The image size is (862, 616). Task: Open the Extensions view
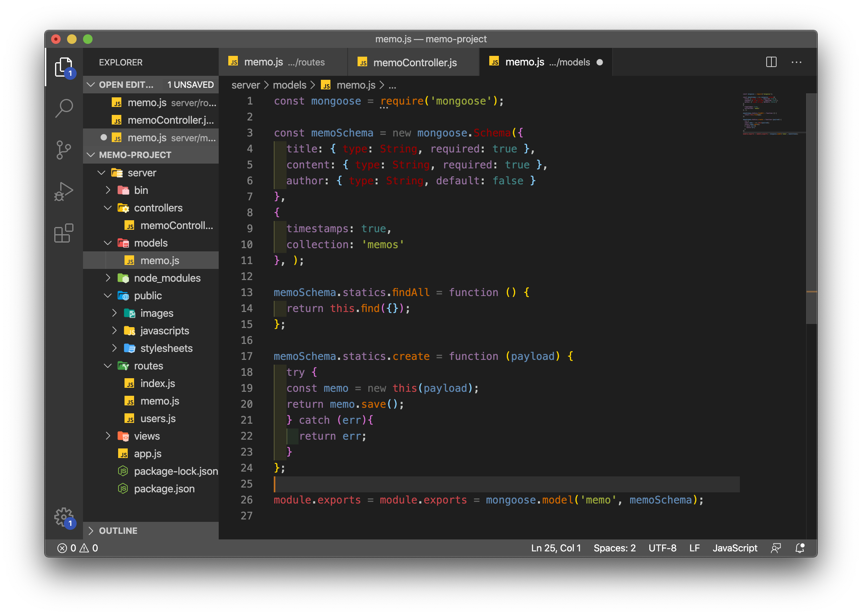[64, 233]
